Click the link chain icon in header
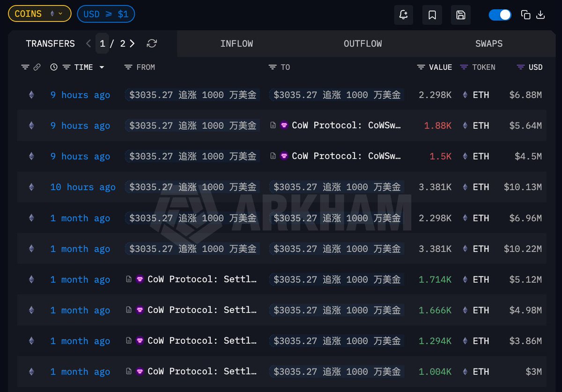Image resolution: width=562 pixels, height=392 pixels. 37,67
